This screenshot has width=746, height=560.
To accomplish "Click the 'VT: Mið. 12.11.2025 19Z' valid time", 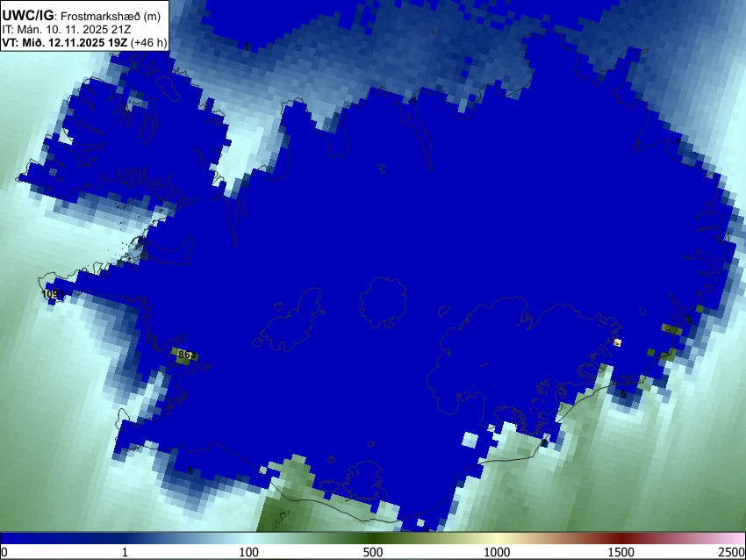I will 65,43.
